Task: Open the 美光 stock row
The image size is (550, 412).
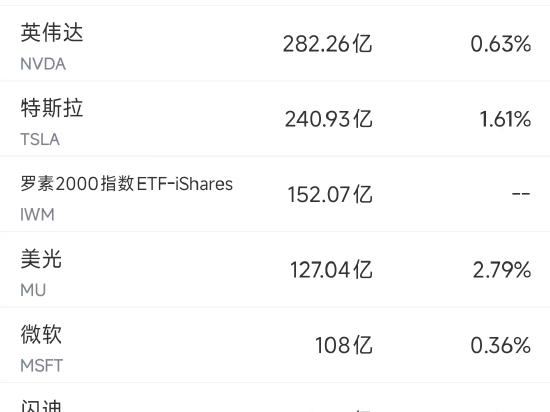Action: coord(275,270)
